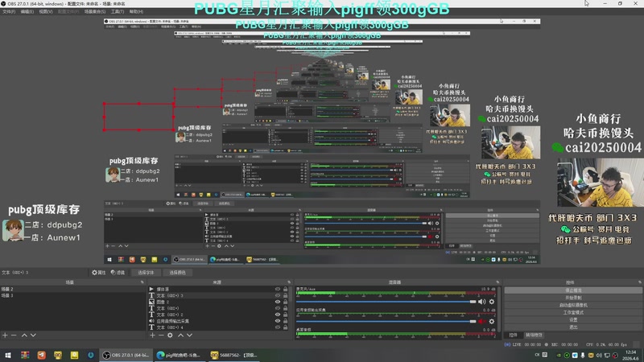644x362 pixels.
Task: Switch to the 转场特效 tab
Action: tap(534, 335)
